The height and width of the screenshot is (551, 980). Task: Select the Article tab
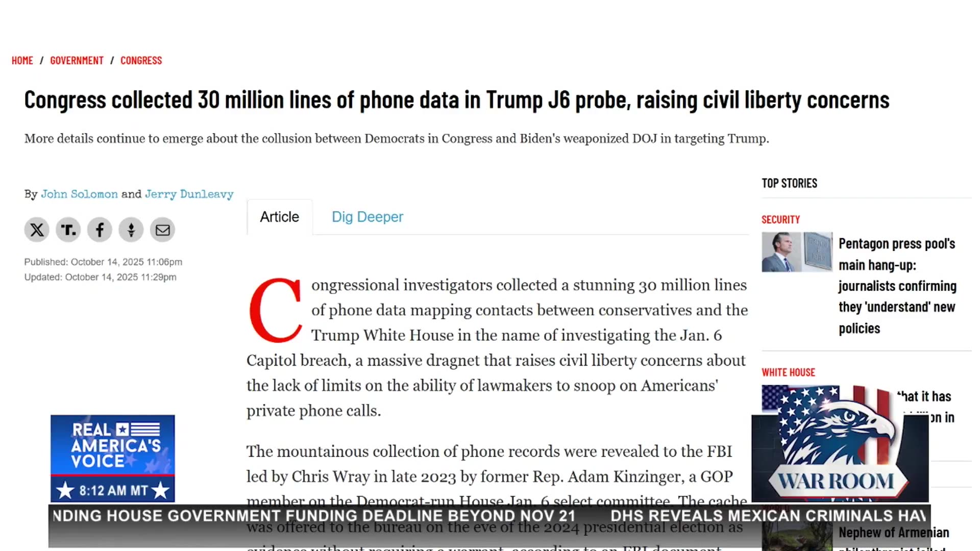click(279, 217)
